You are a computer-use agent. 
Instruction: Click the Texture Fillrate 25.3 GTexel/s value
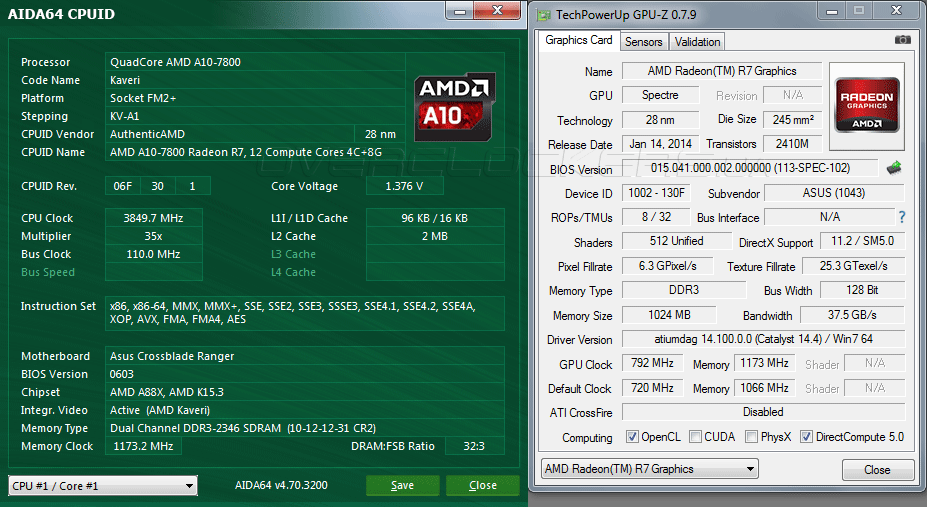[854, 266]
